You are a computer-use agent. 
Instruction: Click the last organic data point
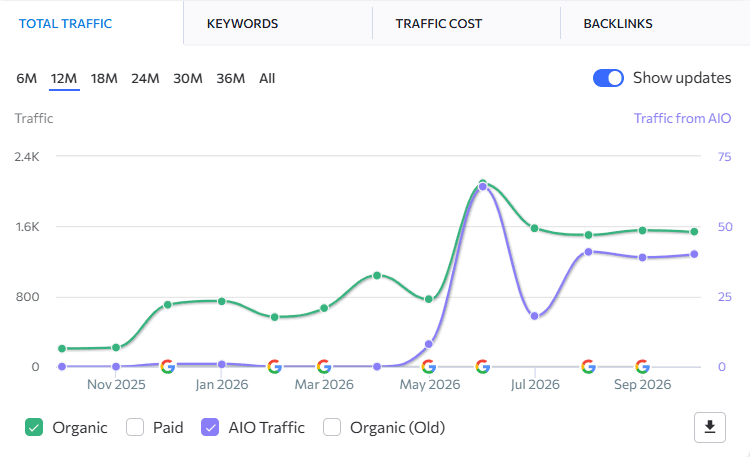[694, 232]
